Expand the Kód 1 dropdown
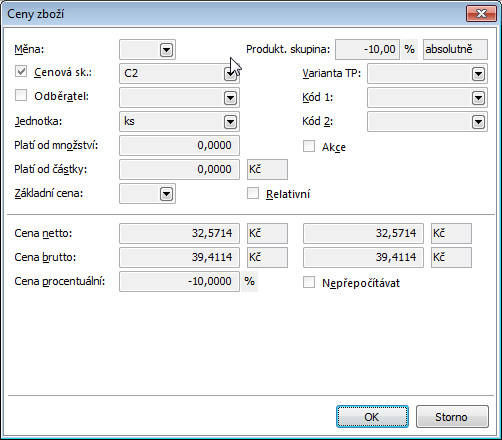Screen dimensions: 502x440 click(x=478, y=98)
